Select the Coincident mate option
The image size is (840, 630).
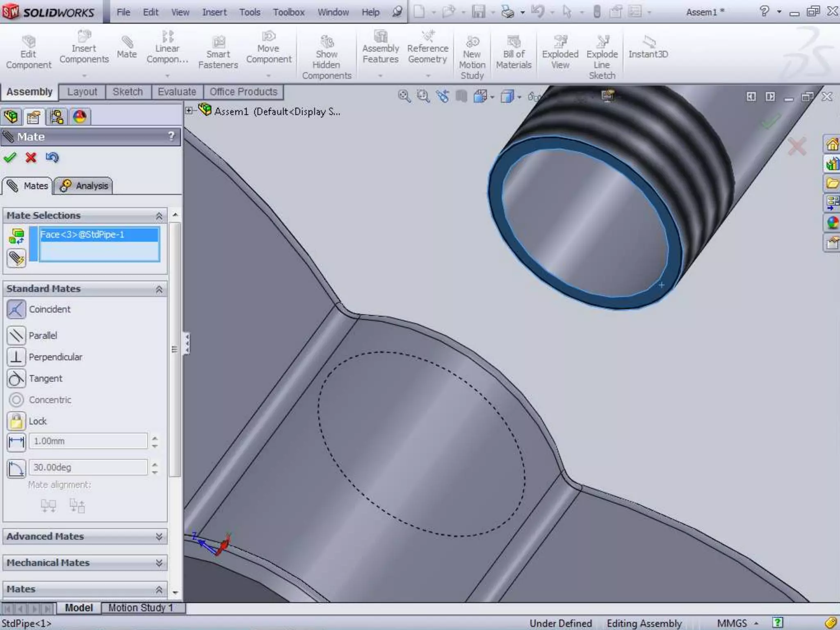click(16, 309)
